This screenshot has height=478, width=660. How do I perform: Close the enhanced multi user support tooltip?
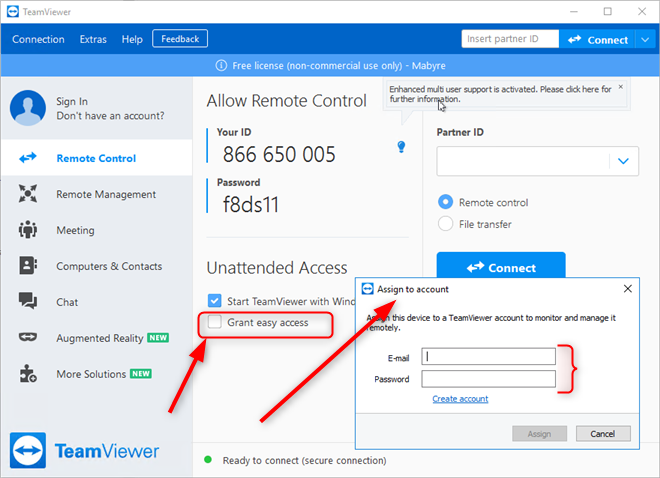pyautogui.click(x=620, y=87)
